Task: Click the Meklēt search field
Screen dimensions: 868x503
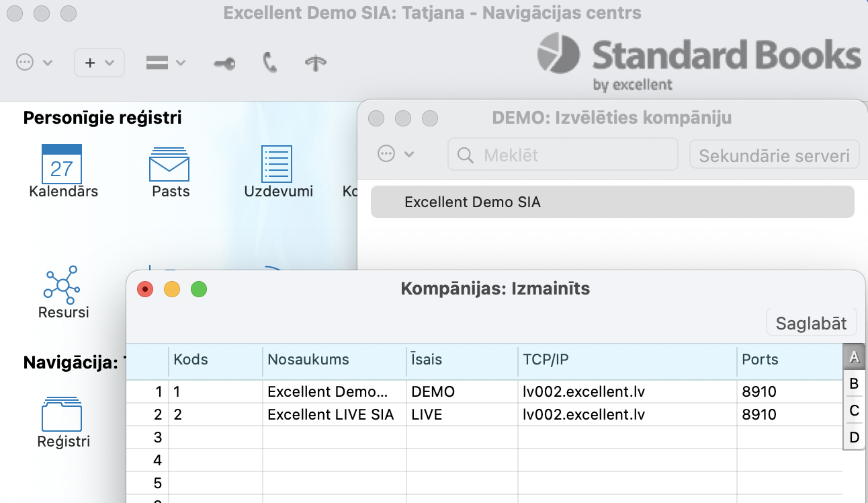Action: (563, 155)
